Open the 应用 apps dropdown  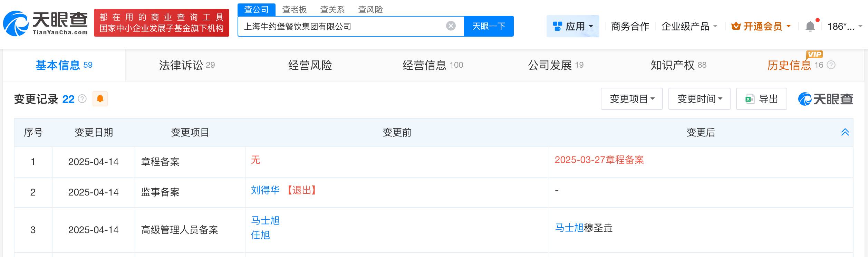[x=573, y=26]
